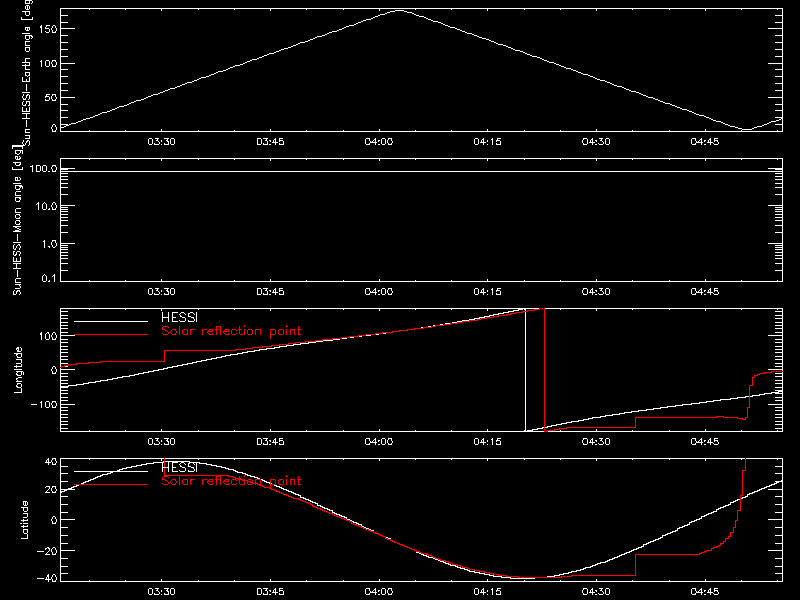Click the -40 tick on Latitude plot
Screen dimensions: 800x600
point(47,579)
